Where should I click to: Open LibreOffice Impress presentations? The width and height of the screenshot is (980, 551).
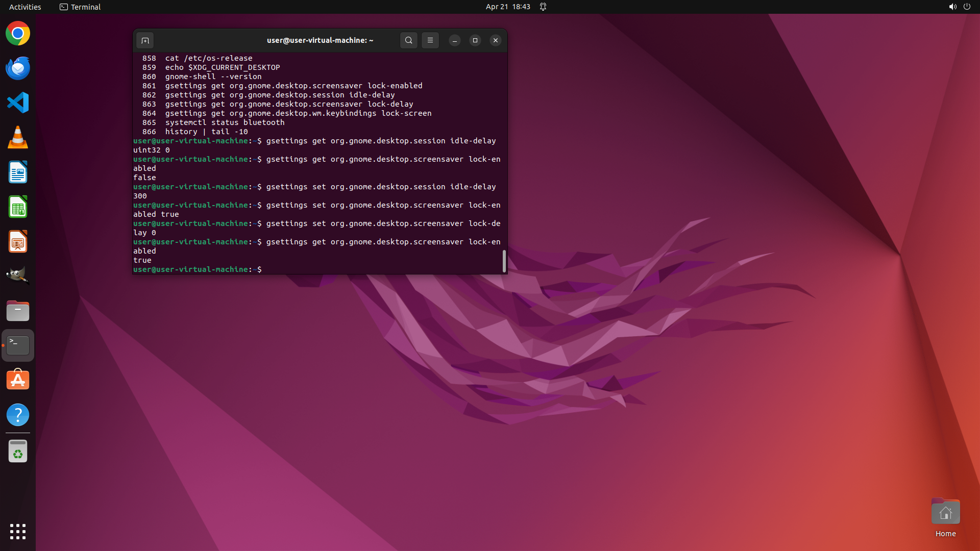tap(18, 242)
